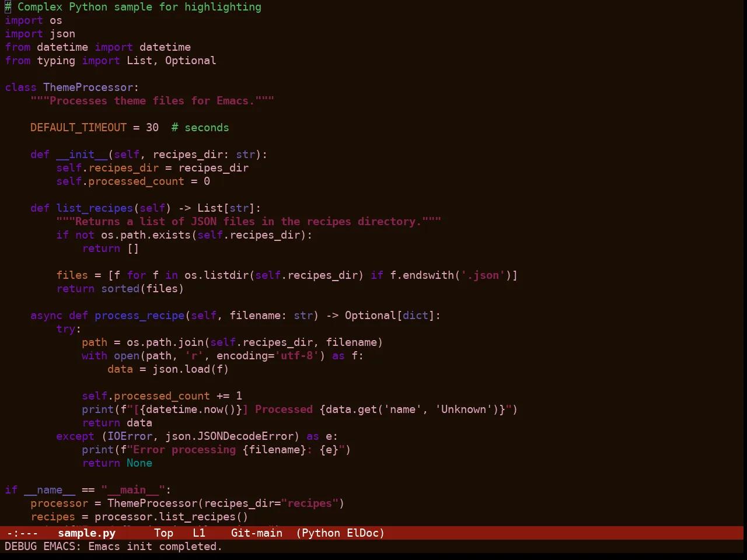Click 'Error processing' f-string text
Screen dimensions: 747x560
click(184, 450)
